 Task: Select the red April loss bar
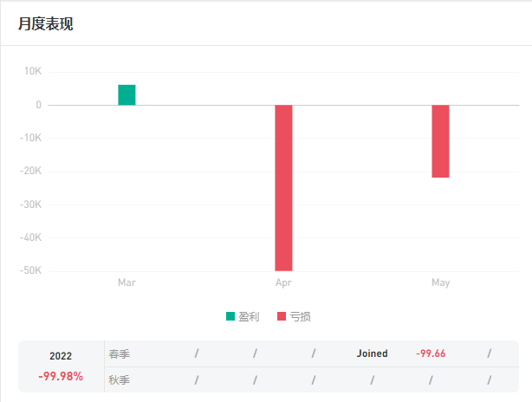283,188
